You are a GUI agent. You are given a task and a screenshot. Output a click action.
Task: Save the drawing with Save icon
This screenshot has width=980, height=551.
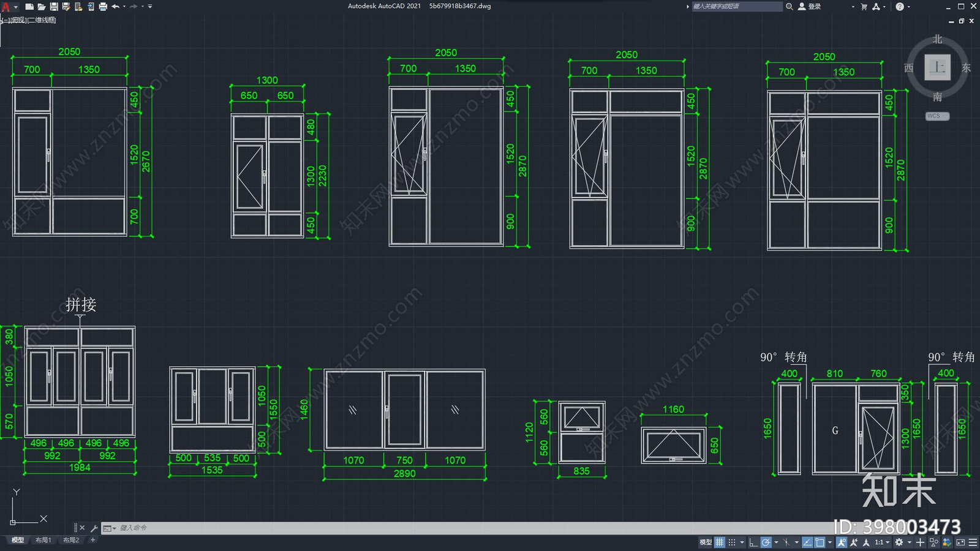tap(54, 7)
